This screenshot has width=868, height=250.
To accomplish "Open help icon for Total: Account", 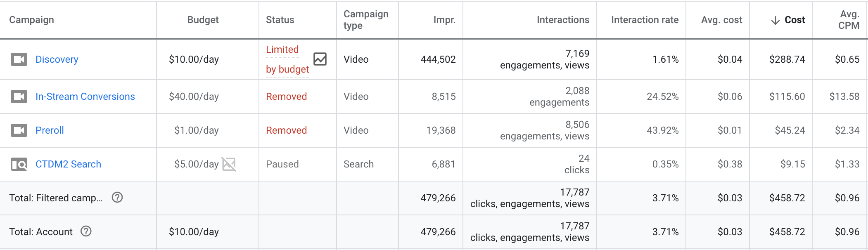I will point(86,231).
